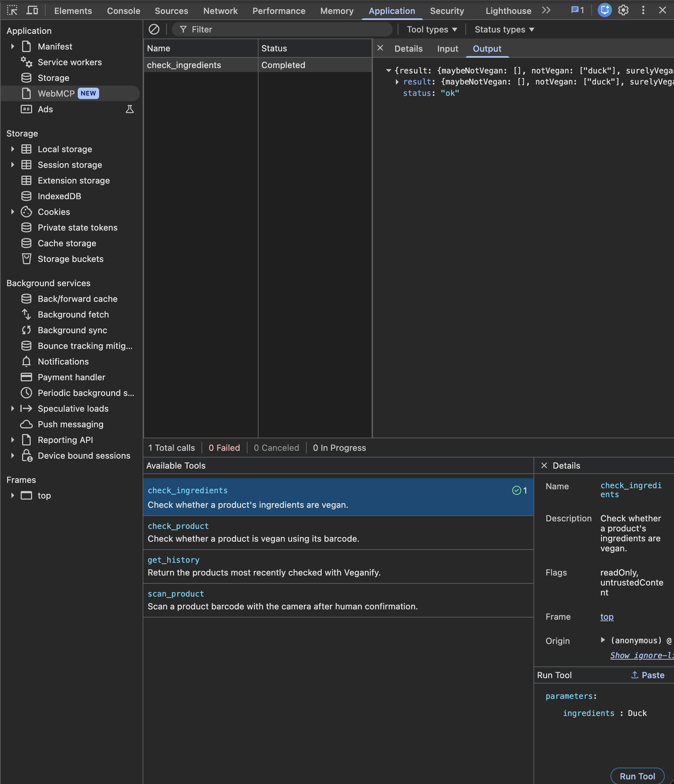Select the scan_product tool
This screenshot has height=784, width=674.
click(x=338, y=600)
